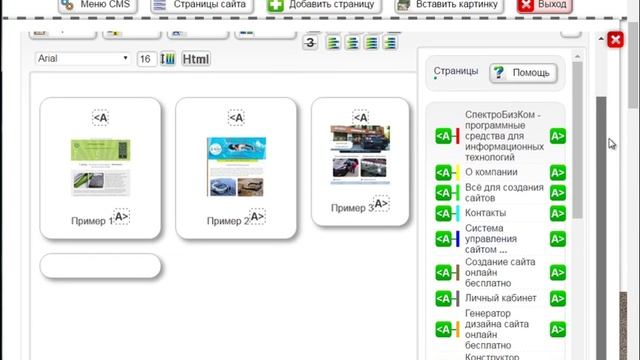The image size is (640, 360).
Task: Click the Пример 3 site thumbnail
Action: (x=360, y=154)
